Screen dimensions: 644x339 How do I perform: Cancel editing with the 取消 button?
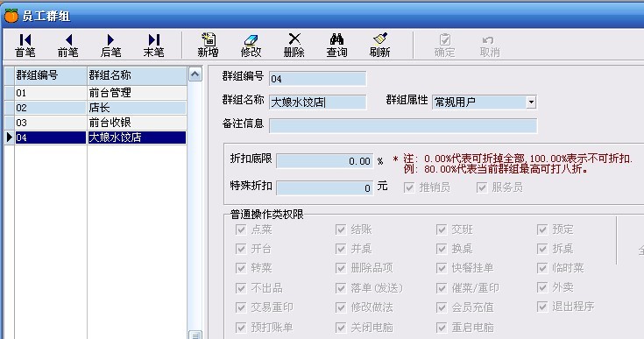490,46
